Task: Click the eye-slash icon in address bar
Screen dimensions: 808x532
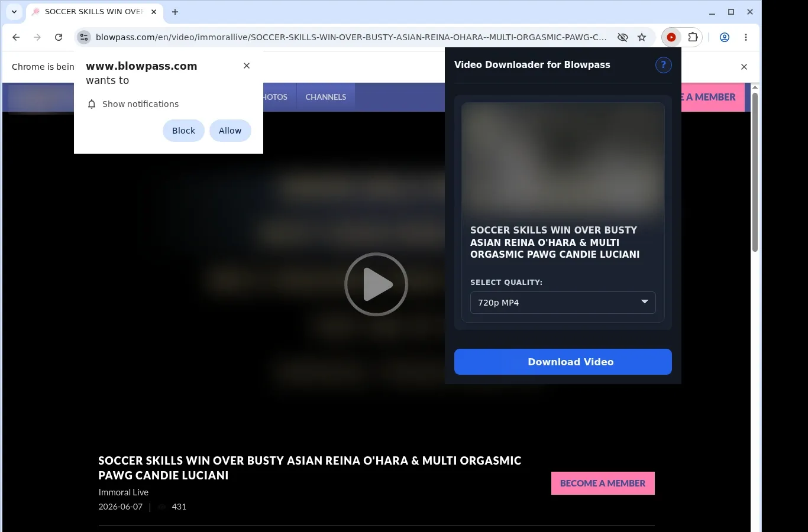Action: [x=623, y=37]
